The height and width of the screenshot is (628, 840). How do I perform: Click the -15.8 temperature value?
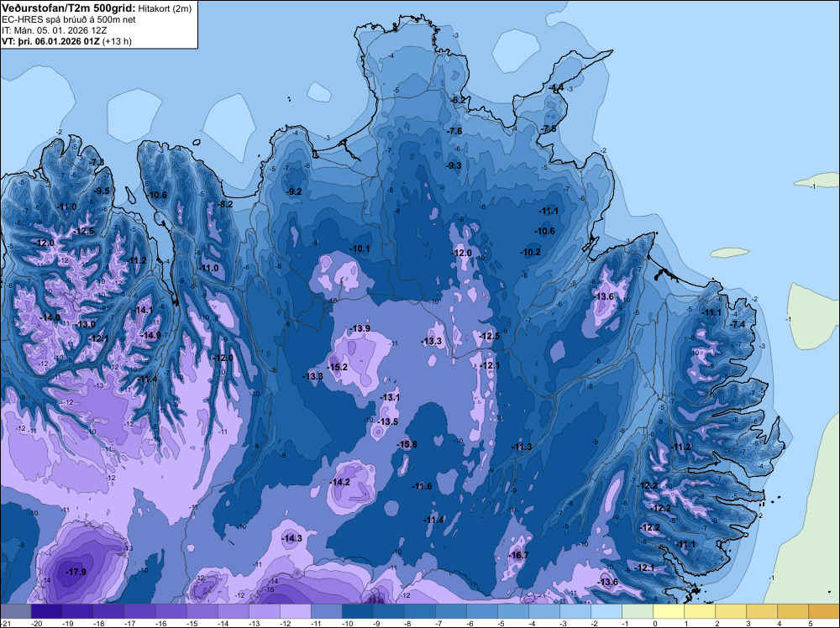(x=407, y=444)
